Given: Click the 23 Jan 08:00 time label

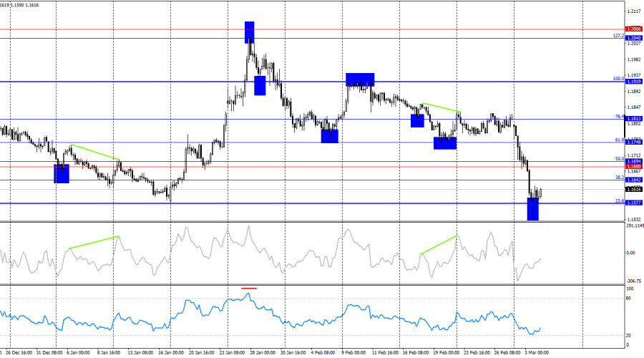Looking at the screenshot, I should click(232, 353).
